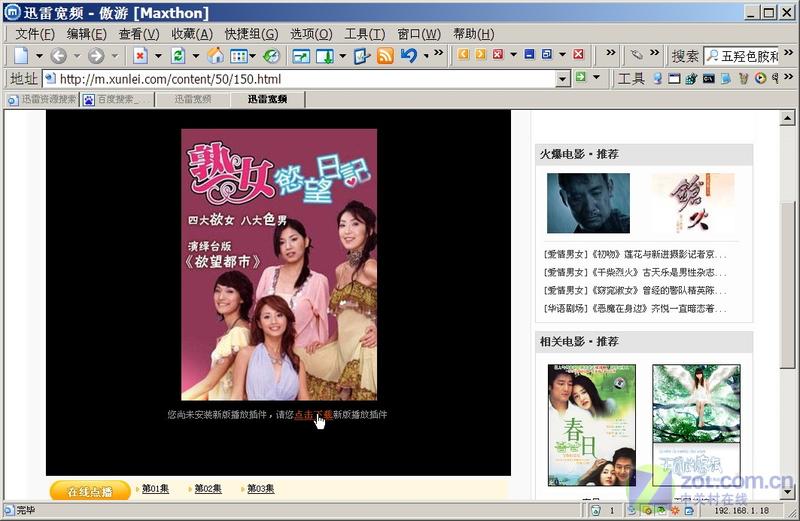800x521 pixels.
Task: Click the address URL input field
Action: point(307,79)
